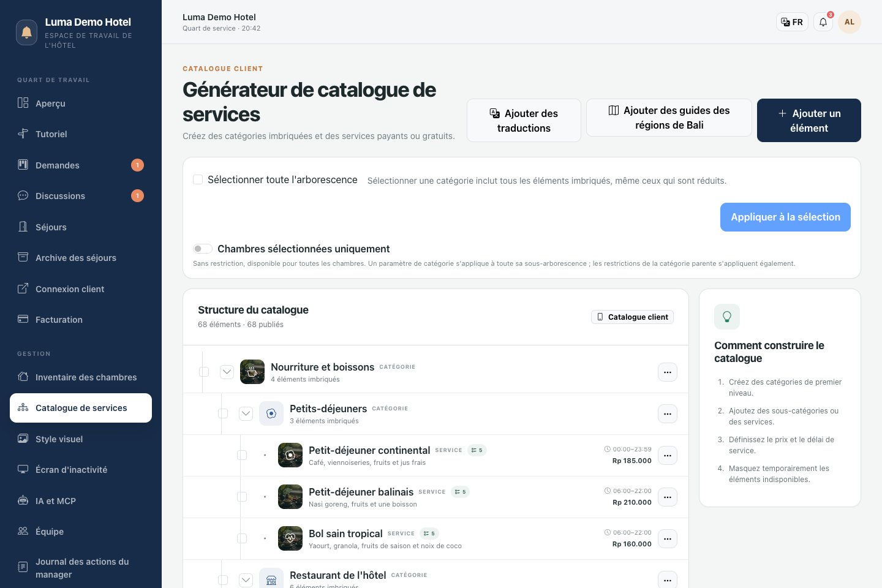Click the Connexion client external link icon
Viewport: 882px width, 588px height.
point(23,288)
